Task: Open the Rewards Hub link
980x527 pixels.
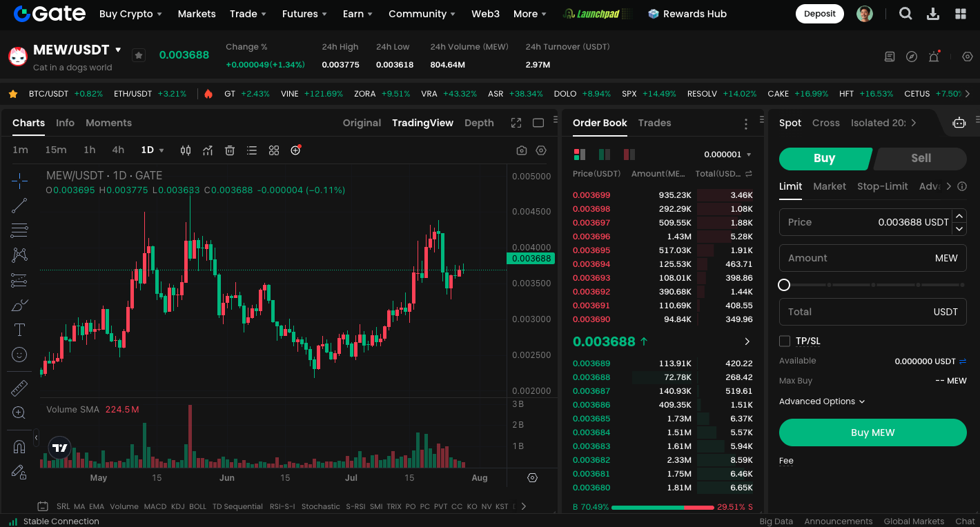Action: (687, 14)
